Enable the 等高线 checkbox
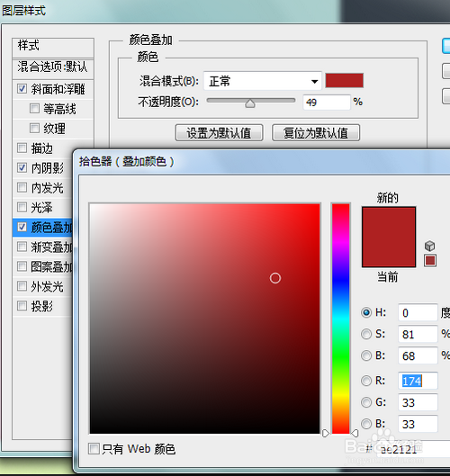The width and height of the screenshot is (450, 476). click(x=34, y=108)
